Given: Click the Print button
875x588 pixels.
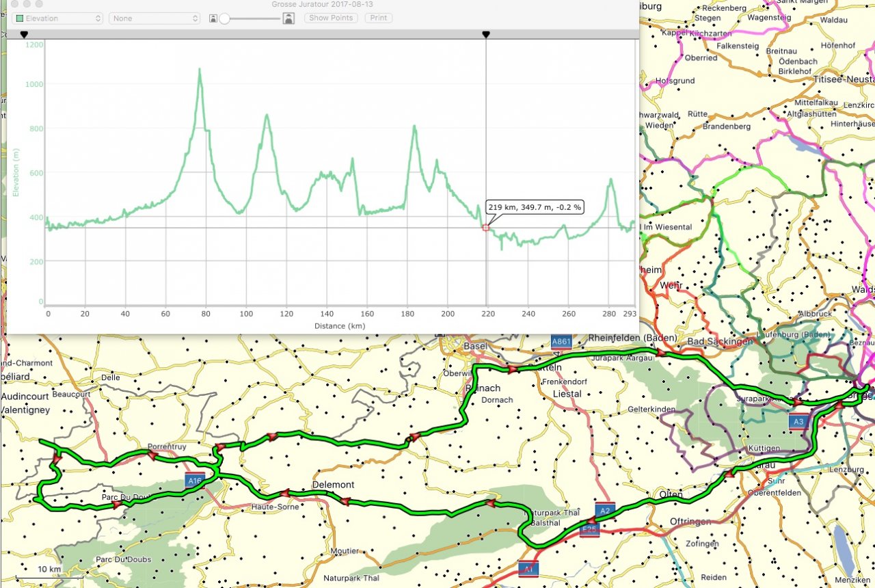Looking at the screenshot, I should [379, 18].
